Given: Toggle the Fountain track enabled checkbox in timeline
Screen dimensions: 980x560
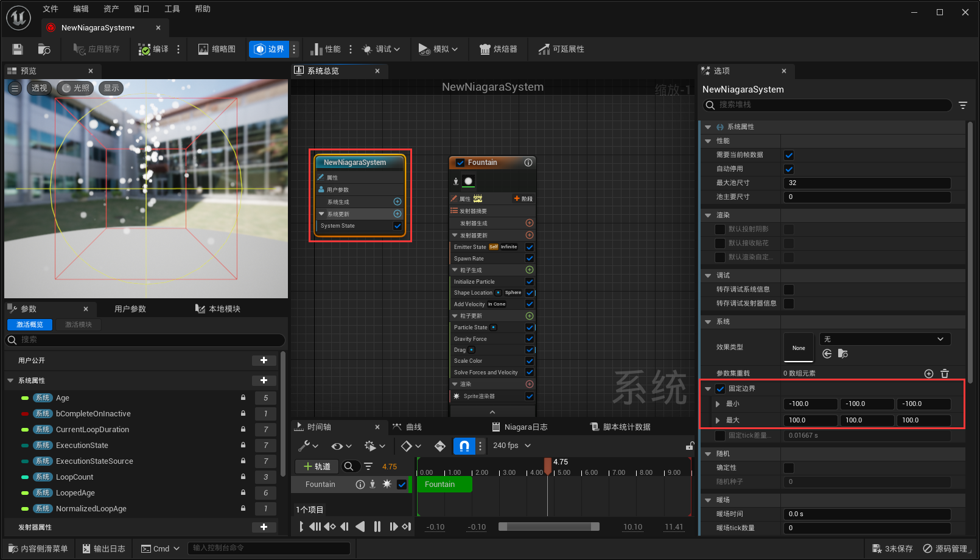Looking at the screenshot, I should coord(402,485).
